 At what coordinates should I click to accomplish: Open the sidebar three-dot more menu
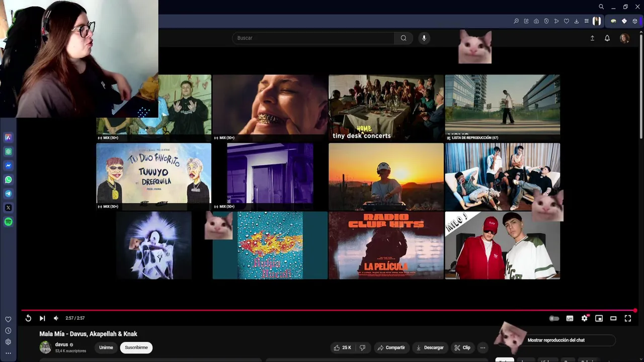point(8,353)
